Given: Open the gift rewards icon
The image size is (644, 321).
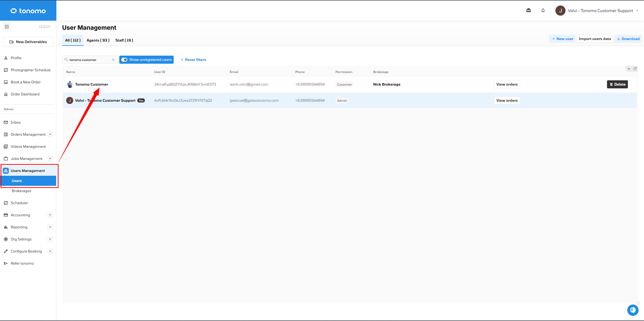Looking at the screenshot, I should pos(528,11).
